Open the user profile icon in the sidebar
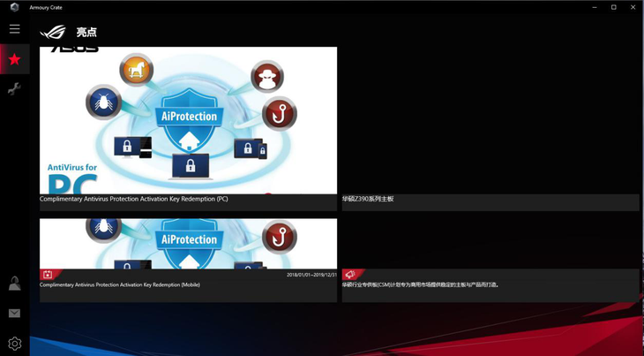644x356 pixels. 15,284
